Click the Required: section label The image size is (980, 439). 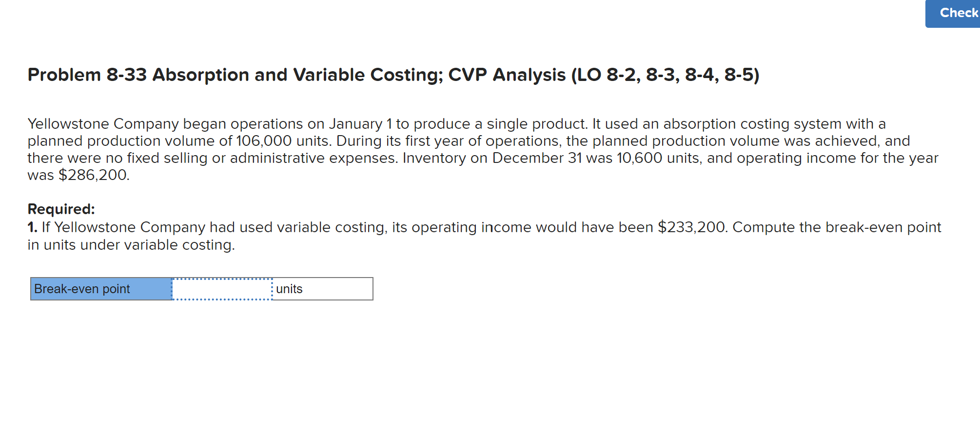(60, 209)
